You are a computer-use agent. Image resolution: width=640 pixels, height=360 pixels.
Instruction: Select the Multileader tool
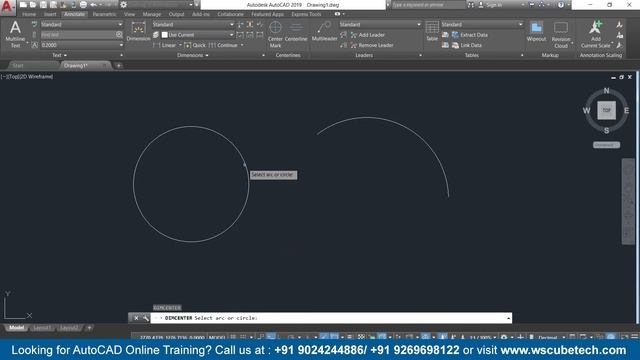coord(324,32)
